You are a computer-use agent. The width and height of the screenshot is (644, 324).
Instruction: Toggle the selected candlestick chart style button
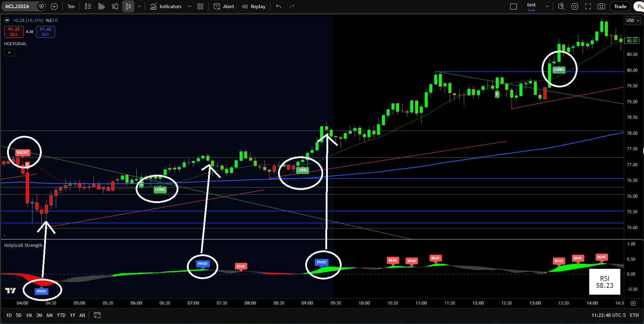coord(128,6)
